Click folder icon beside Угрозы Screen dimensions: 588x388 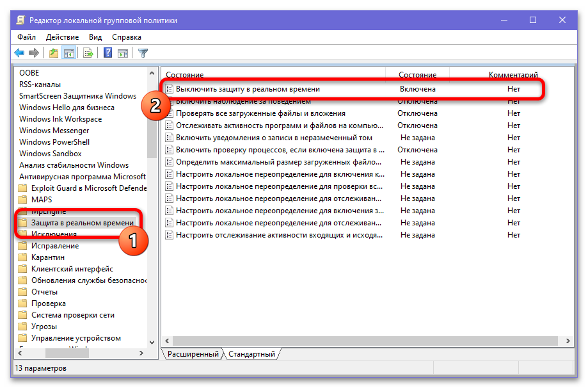click(23, 327)
